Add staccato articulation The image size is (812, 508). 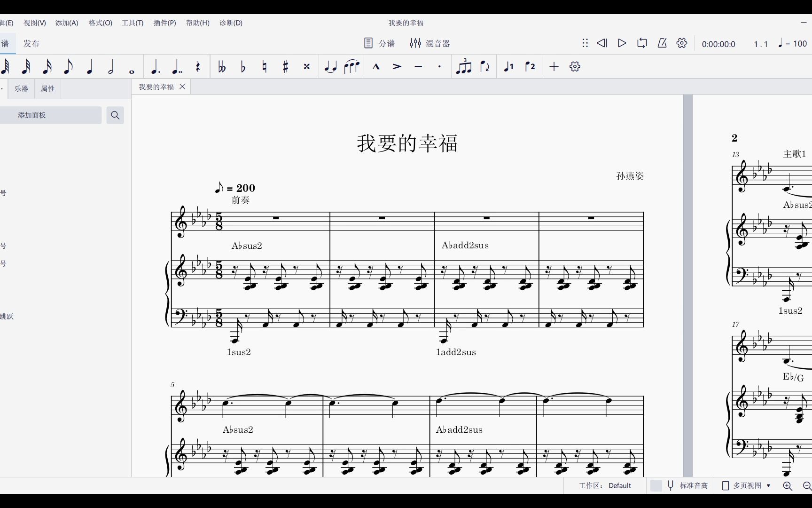[x=439, y=67]
